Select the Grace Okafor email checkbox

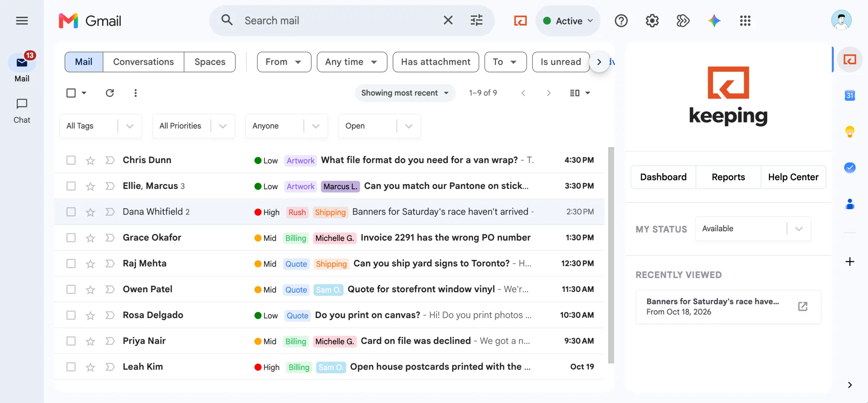pyautogui.click(x=71, y=238)
